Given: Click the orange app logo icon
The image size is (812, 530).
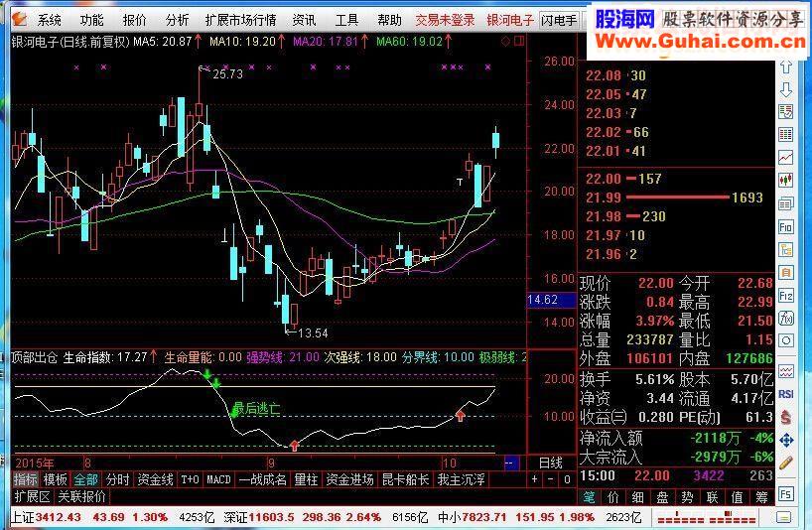Looking at the screenshot, I should 19,20.
